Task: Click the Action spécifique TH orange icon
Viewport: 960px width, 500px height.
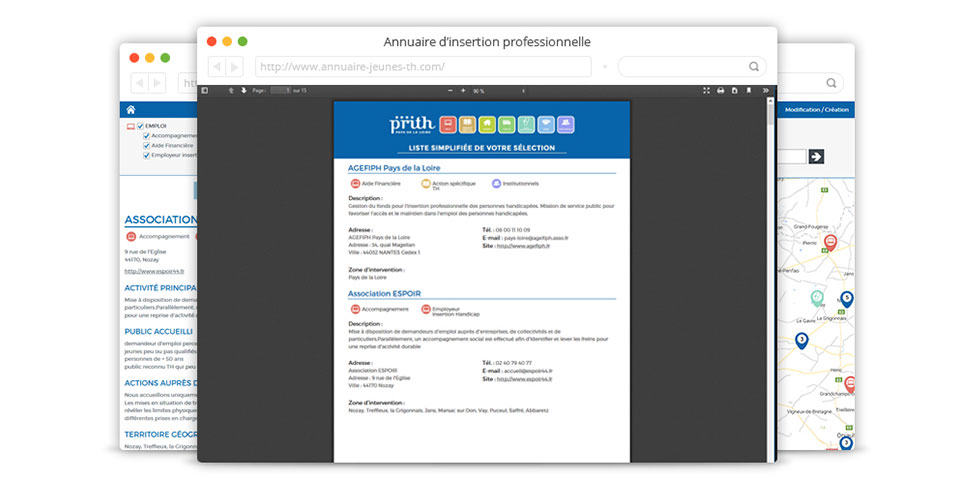Action: tap(426, 184)
